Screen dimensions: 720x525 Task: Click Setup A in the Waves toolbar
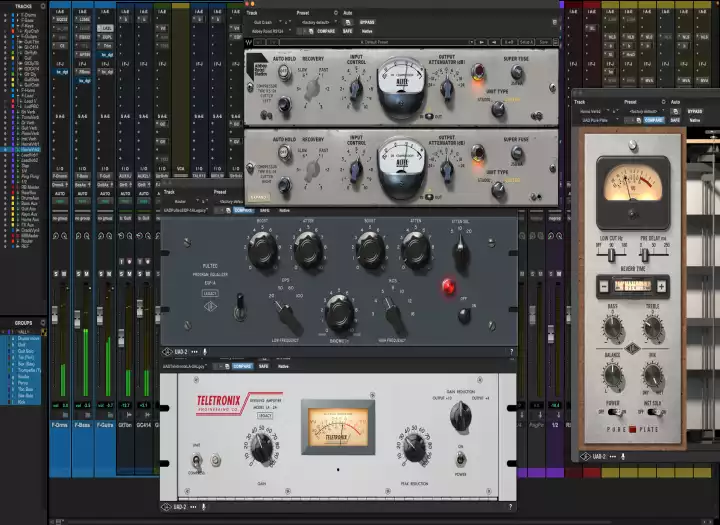(526, 42)
